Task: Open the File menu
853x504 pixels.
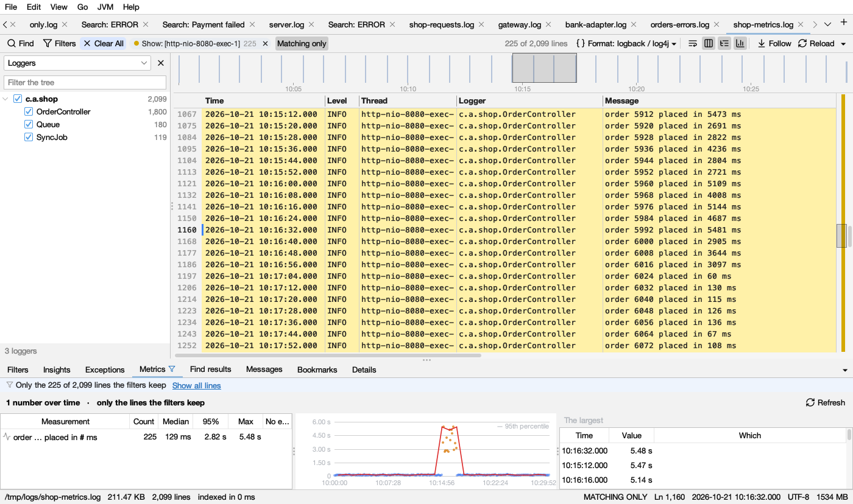Action: click(11, 7)
